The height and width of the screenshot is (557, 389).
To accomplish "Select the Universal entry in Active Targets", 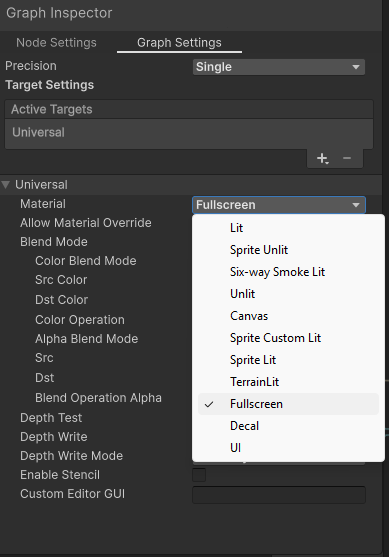I will click(x=189, y=133).
